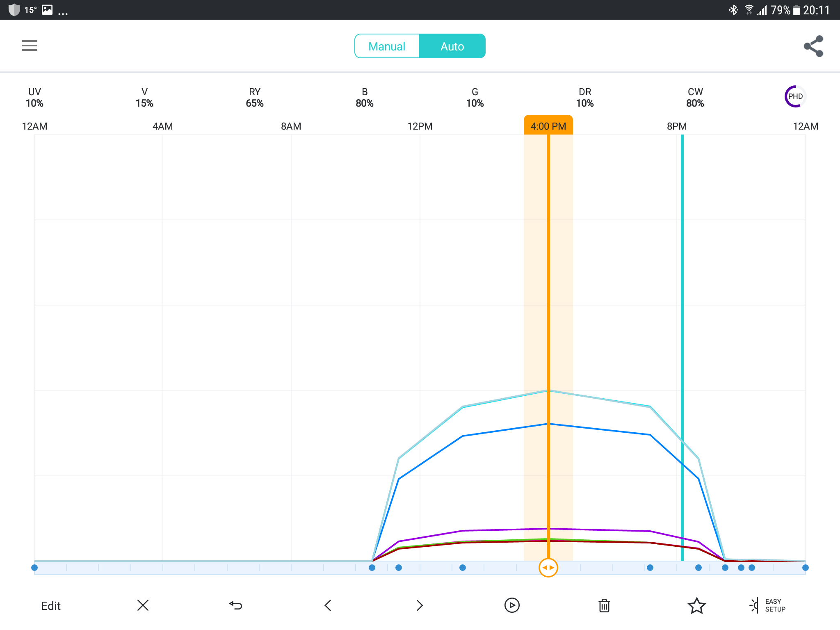Grab the orange time slider handle
Screen dimensions: 840x630
tap(548, 568)
